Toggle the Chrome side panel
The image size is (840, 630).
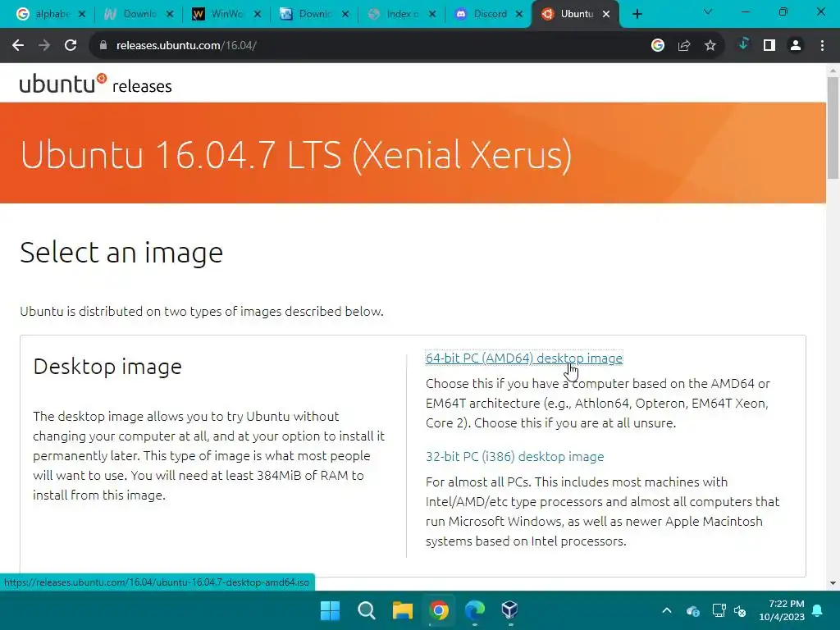(x=769, y=46)
